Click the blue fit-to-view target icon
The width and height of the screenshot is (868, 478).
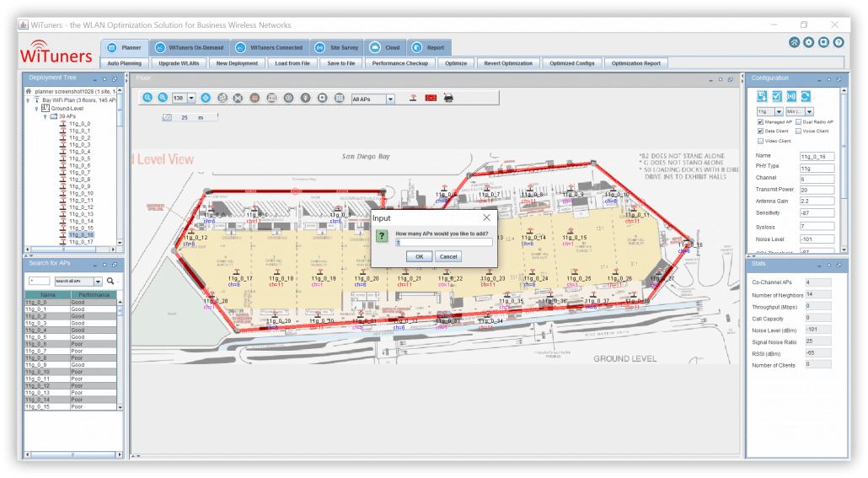pyautogui.click(x=206, y=98)
